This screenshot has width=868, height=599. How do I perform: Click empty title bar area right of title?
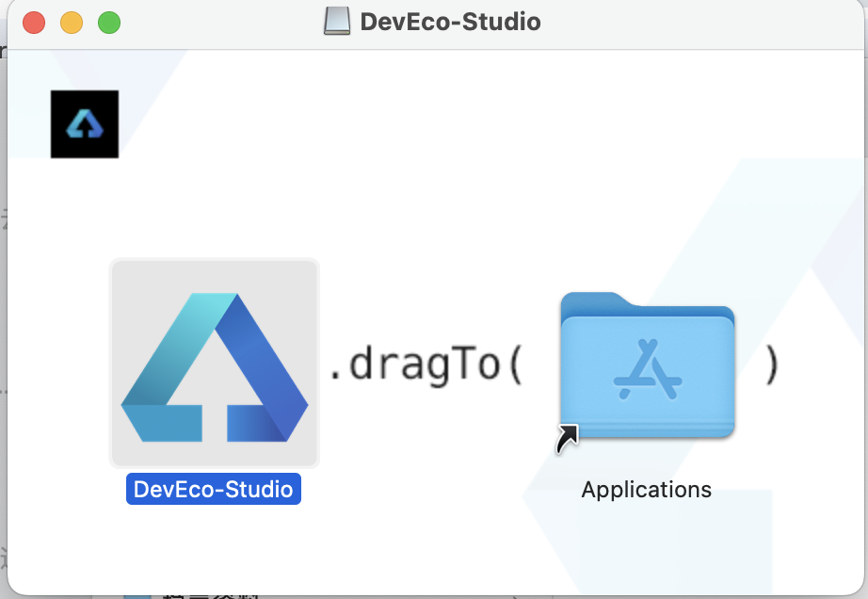tap(706, 22)
